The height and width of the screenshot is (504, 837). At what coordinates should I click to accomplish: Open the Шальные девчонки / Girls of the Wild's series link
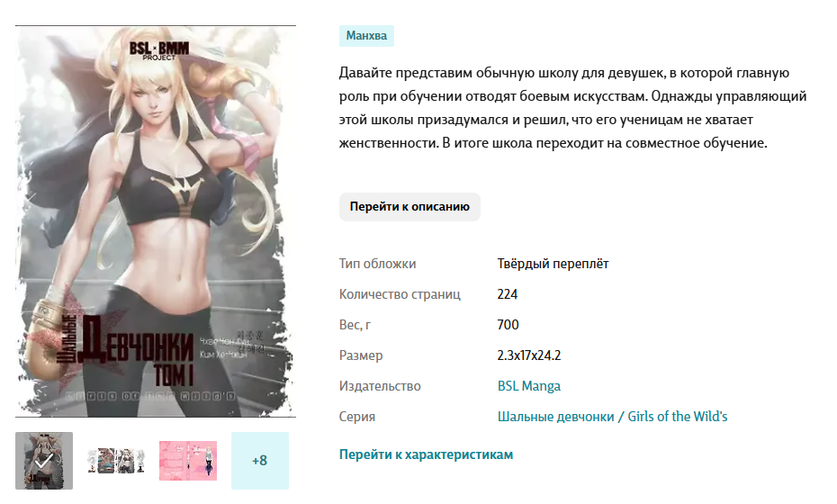coord(612,417)
